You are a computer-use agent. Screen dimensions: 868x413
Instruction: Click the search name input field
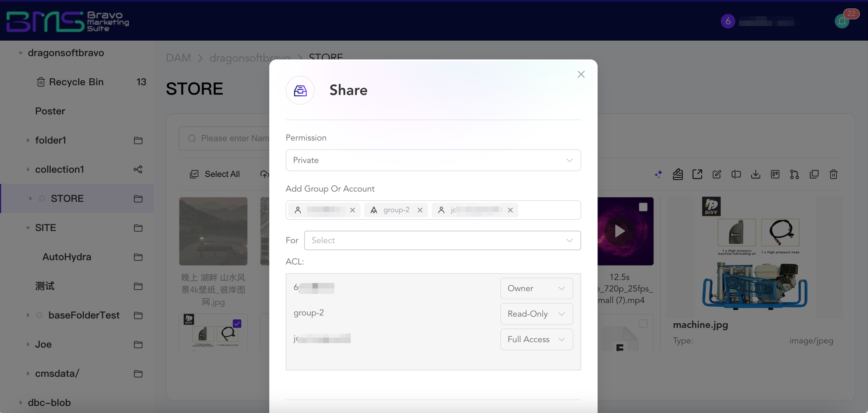(x=224, y=138)
